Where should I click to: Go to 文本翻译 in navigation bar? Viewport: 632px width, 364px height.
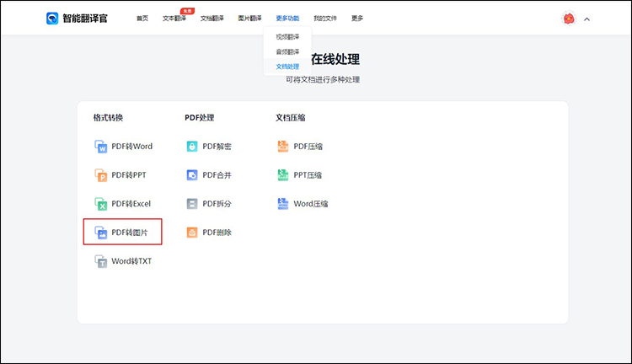coord(174,19)
